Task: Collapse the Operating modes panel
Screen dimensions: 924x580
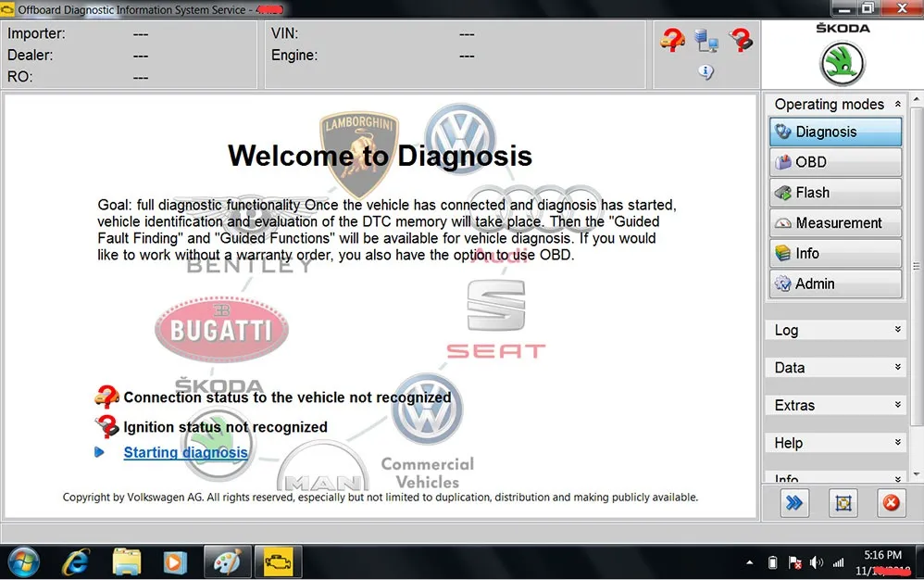Action: click(898, 104)
